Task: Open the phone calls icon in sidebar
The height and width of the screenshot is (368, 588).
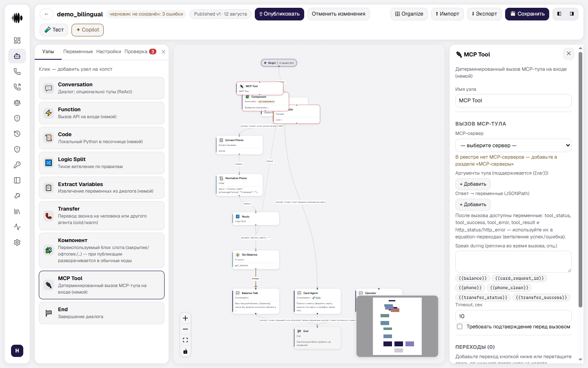Action: pyautogui.click(x=17, y=72)
